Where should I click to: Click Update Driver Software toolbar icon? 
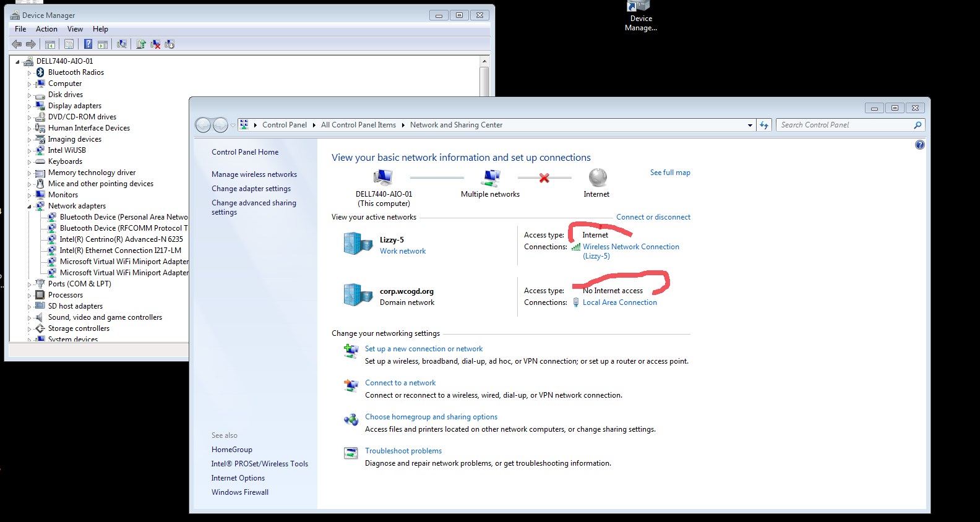click(x=141, y=44)
